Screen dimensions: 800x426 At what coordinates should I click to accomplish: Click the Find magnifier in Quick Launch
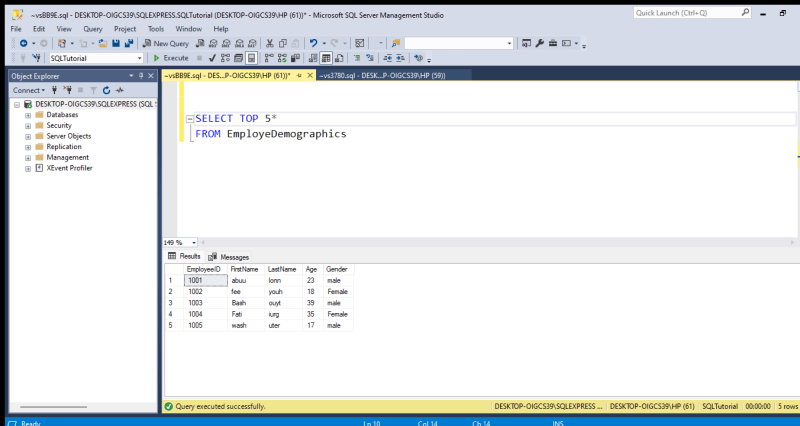point(745,13)
